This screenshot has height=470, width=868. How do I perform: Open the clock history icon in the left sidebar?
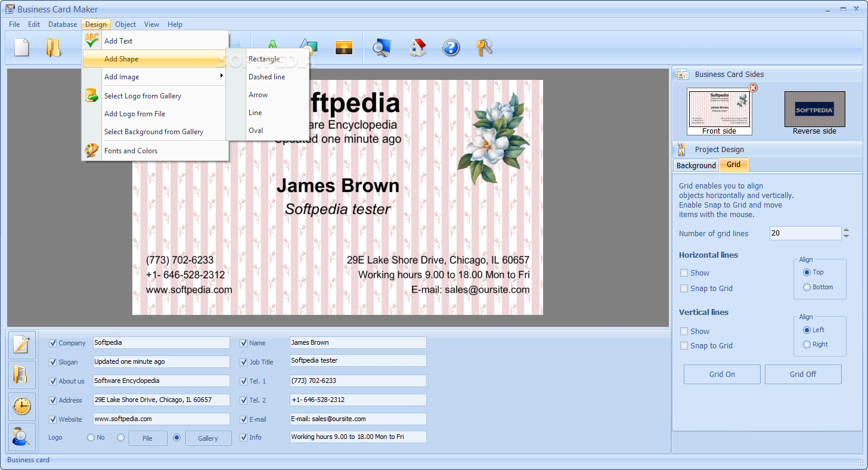pos(21,406)
